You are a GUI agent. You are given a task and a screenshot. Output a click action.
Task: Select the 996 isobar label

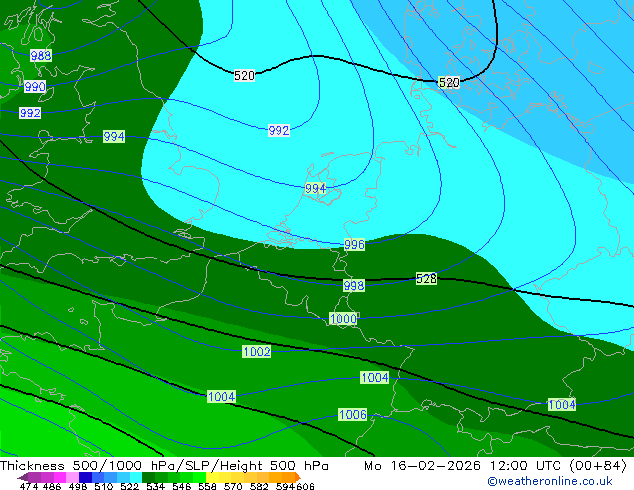tap(354, 244)
